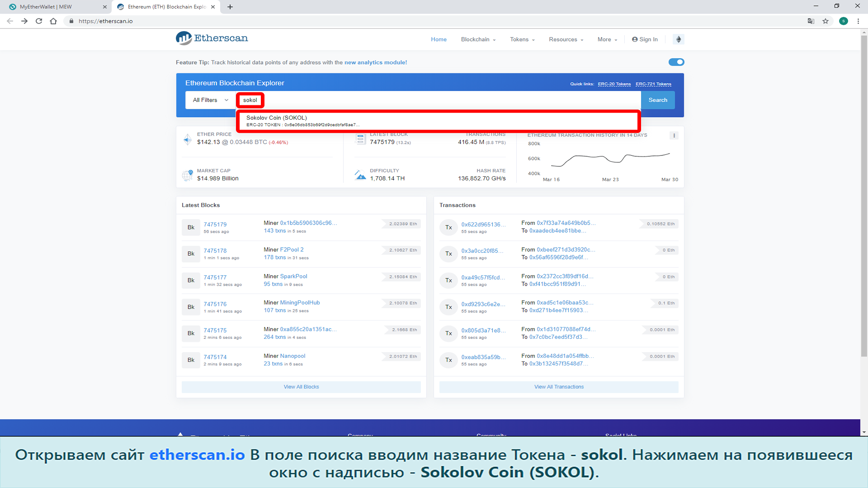Open transaction 0xeab835a59b link
Image resolution: width=868 pixels, height=488 pixels.
[483, 357]
